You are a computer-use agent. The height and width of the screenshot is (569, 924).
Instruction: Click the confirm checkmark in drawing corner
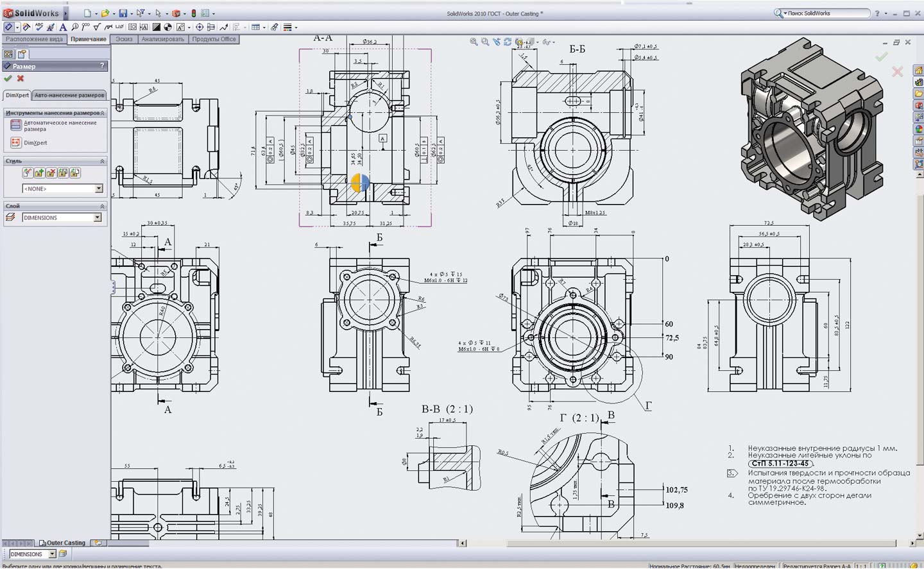coord(881,56)
